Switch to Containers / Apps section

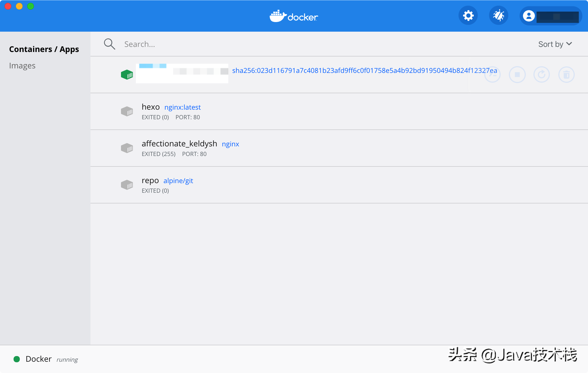pos(44,49)
